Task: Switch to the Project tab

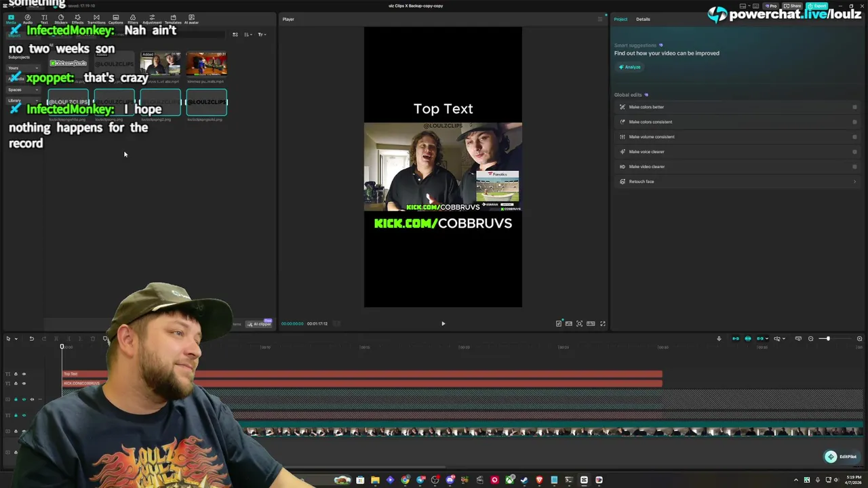Action: [x=620, y=19]
